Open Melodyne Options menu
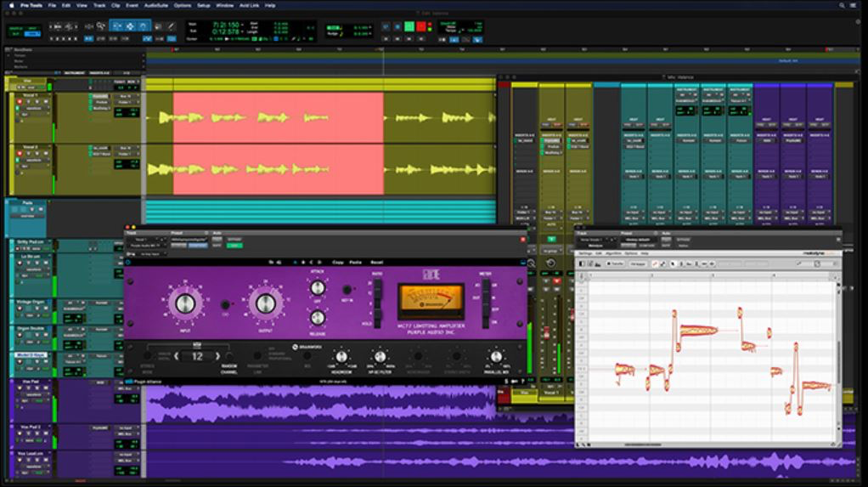 pos(631,253)
